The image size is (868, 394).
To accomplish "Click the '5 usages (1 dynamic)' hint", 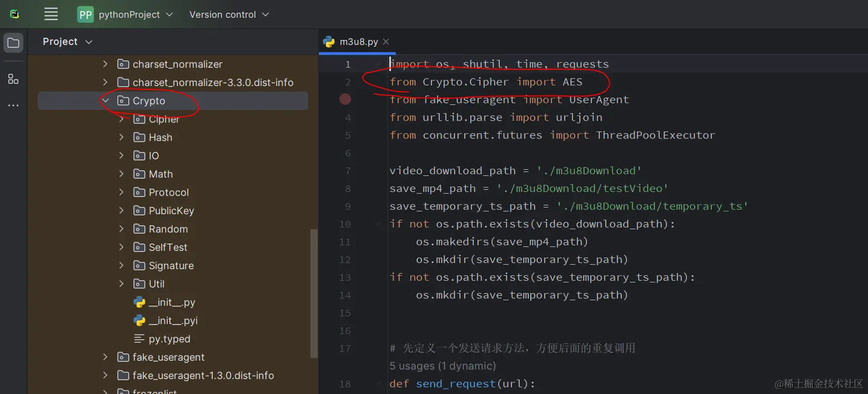I will pyautogui.click(x=443, y=366).
